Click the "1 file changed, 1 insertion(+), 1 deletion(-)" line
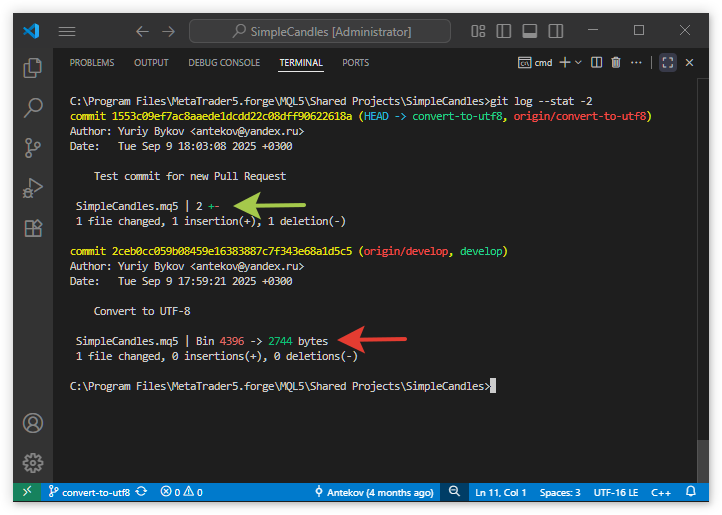The width and height of the screenshot is (722, 515). pos(210,222)
